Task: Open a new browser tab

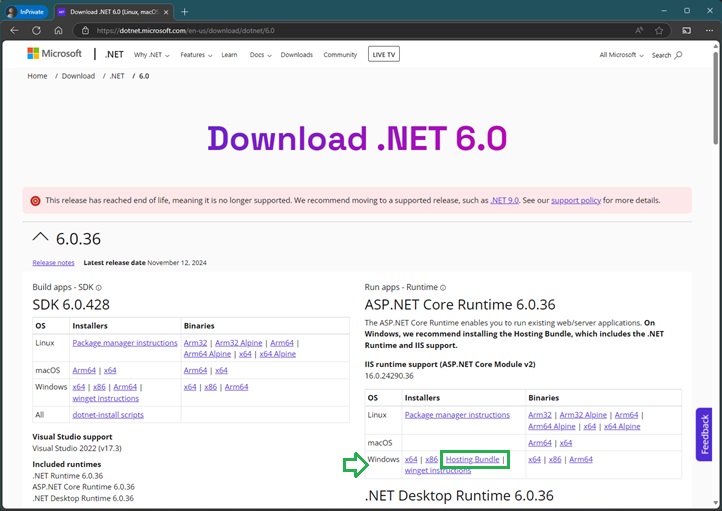Action: 185,12
